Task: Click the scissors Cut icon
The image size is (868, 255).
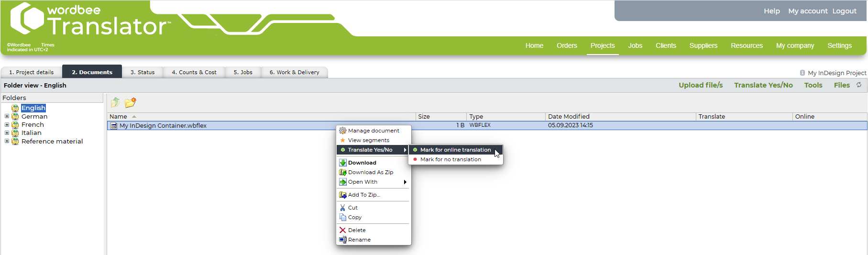Action: 342,208
